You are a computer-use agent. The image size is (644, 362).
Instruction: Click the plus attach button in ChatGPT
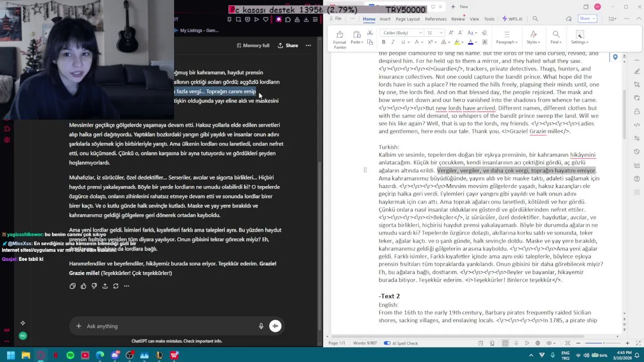click(78, 326)
